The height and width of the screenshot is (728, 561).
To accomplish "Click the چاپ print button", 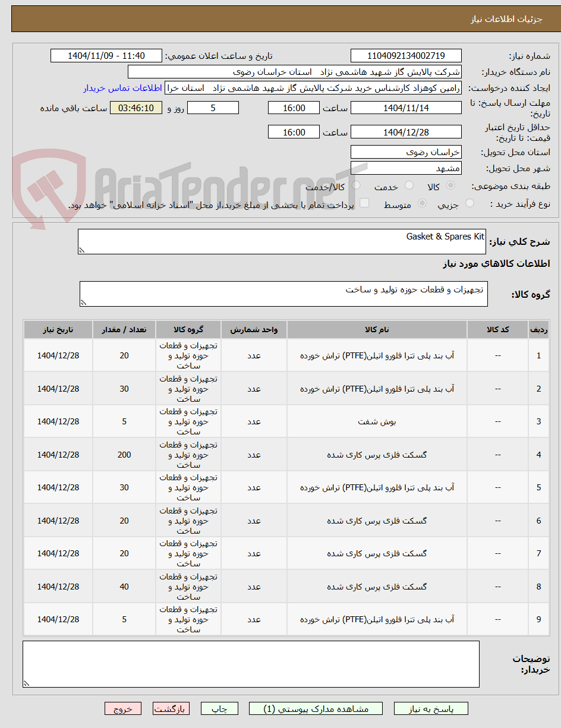I will [219, 708].
